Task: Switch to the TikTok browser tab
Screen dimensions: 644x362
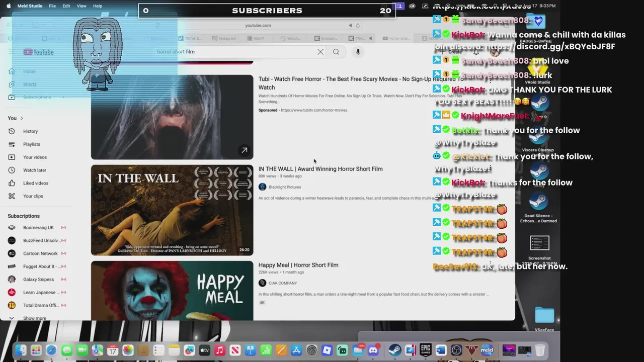Action: coord(190,38)
